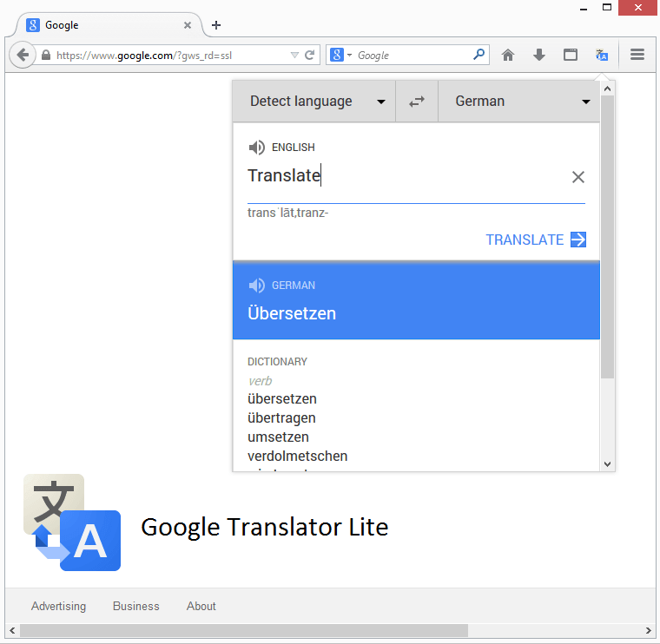Select dictionary entry übertragen

(281, 418)
